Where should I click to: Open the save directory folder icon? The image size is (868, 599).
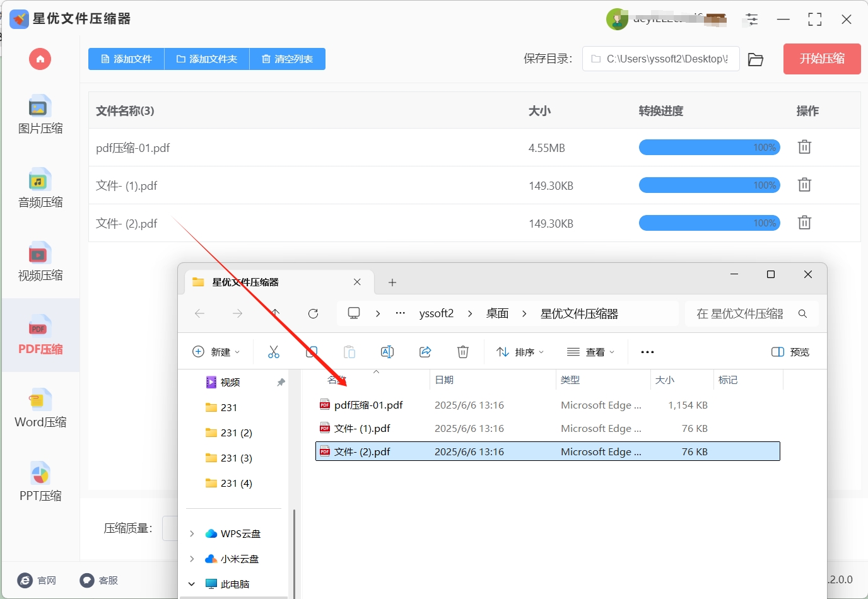756,59
